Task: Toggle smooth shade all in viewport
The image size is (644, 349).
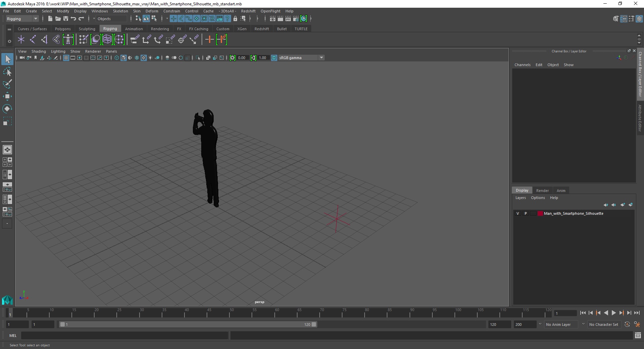Action: click(123, 58)
